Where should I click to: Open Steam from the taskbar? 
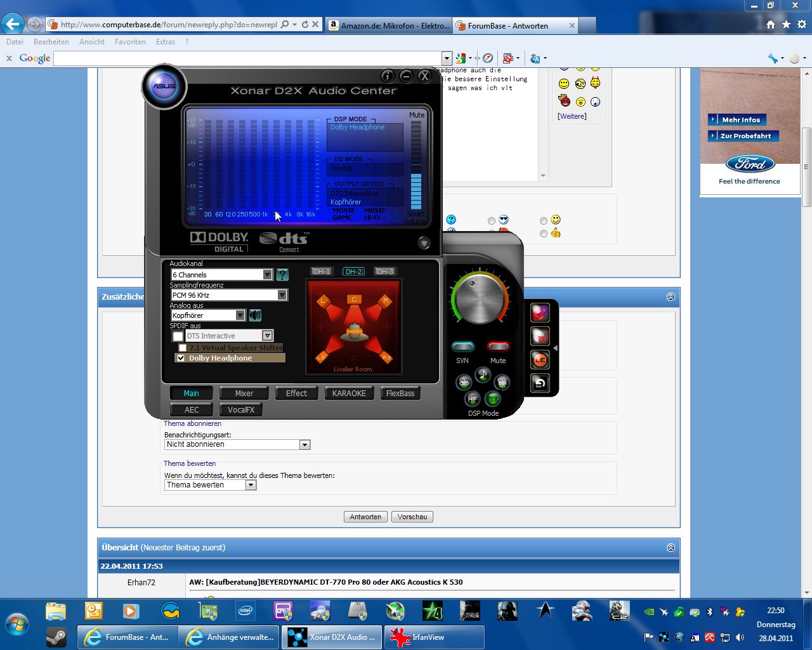(x=56, y=637)
